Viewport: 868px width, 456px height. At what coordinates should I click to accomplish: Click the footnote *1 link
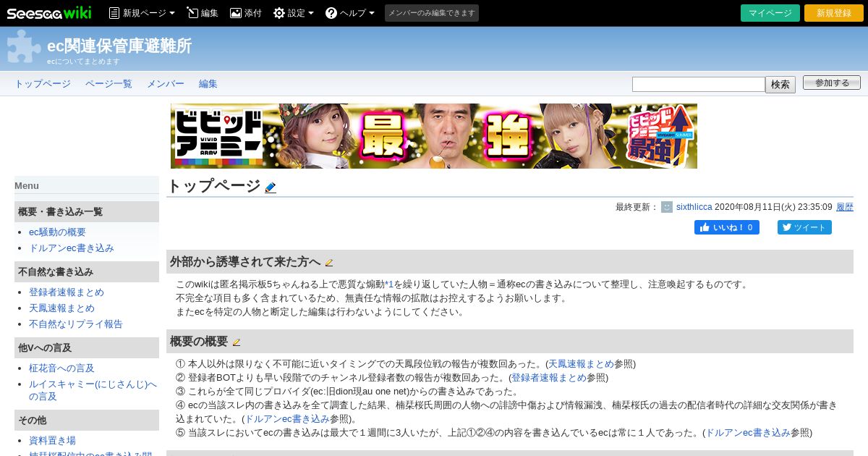click(x=389, y=284)
